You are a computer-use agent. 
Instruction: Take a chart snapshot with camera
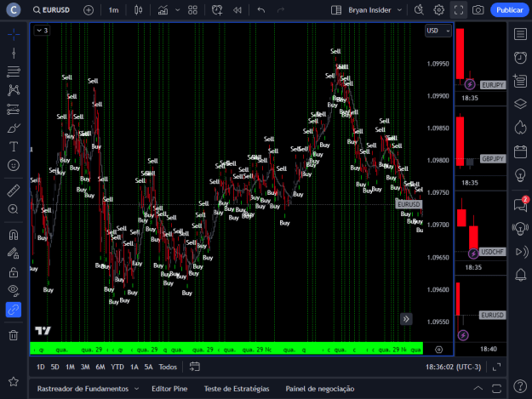[478, 10]
